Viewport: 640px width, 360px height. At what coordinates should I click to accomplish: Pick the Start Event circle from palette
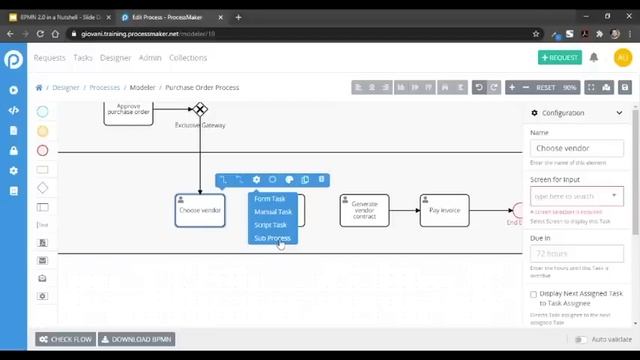[42, 111]
